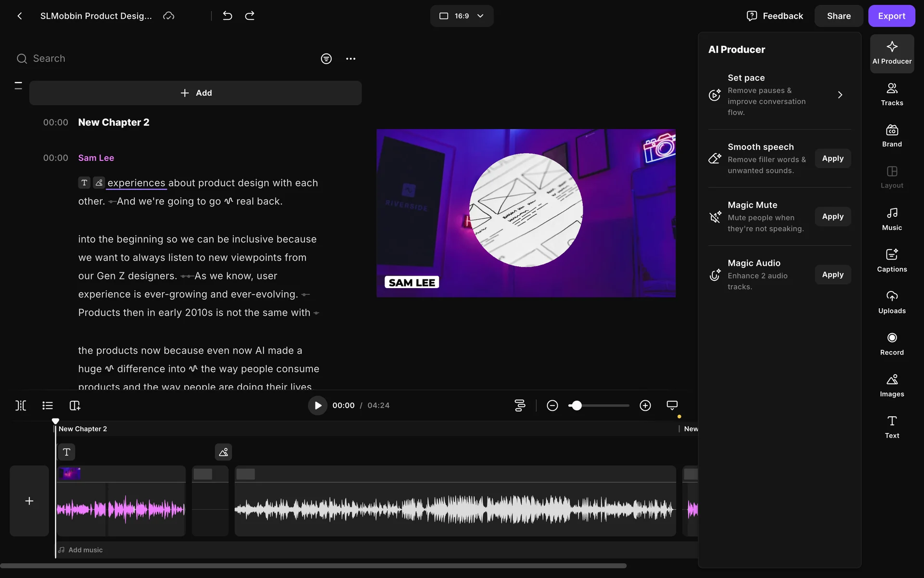Click the split clip icon

click(21, 406)
